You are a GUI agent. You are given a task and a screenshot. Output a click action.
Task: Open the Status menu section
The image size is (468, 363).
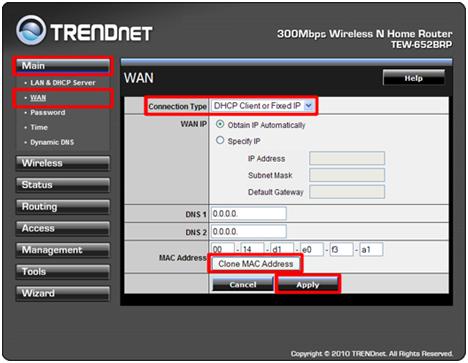pos(63,185)
